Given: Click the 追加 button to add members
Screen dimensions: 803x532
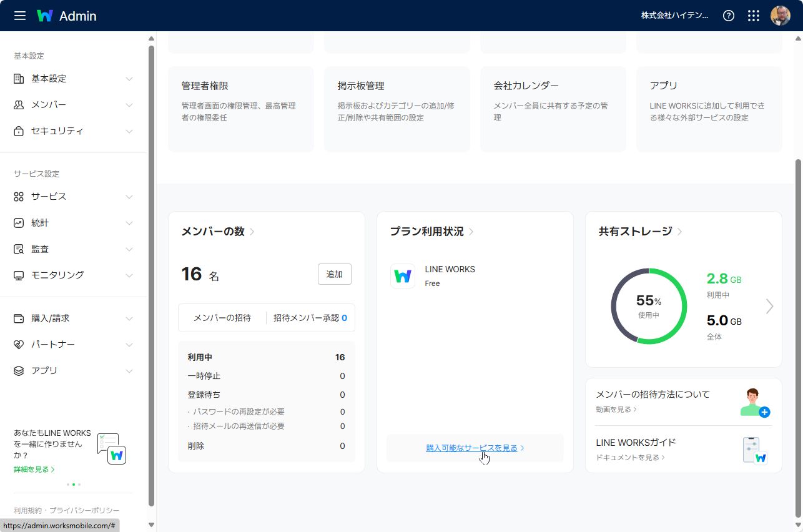Looking at the screenshot, I should [334, 274].
